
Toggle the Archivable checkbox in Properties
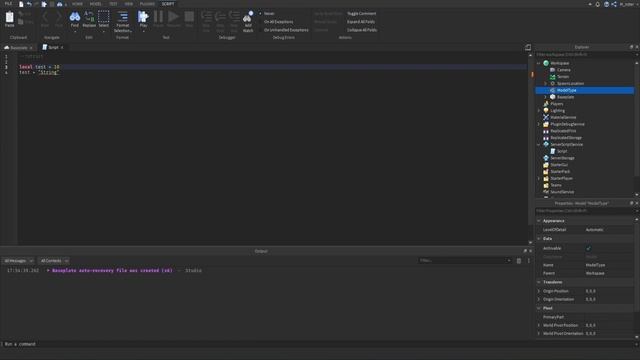pos(588,248)
